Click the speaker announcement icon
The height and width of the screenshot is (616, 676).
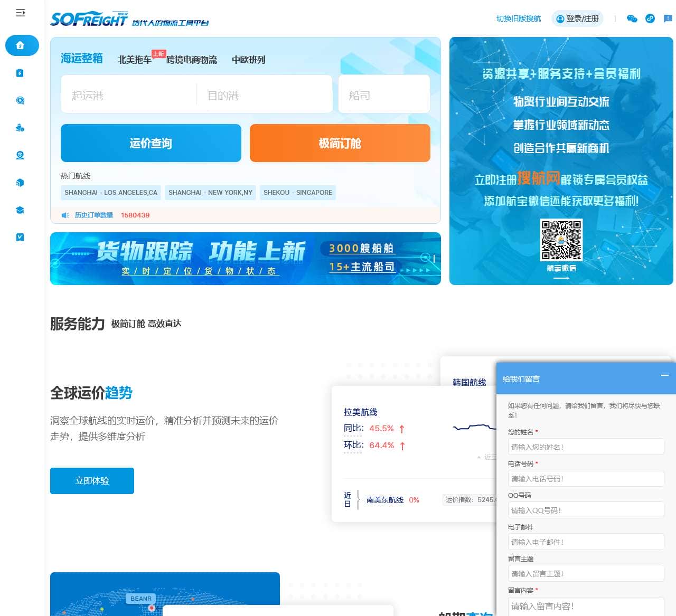(x=65, y=215)
